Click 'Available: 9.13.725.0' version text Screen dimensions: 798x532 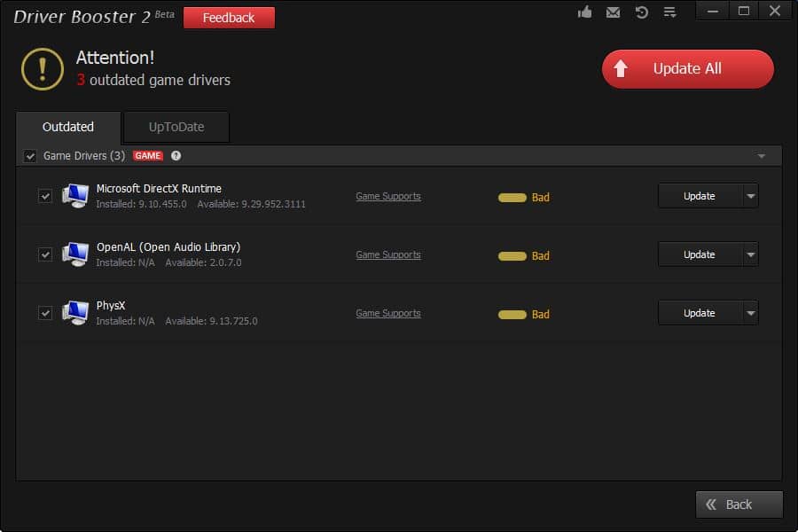[x=211, y=321]
